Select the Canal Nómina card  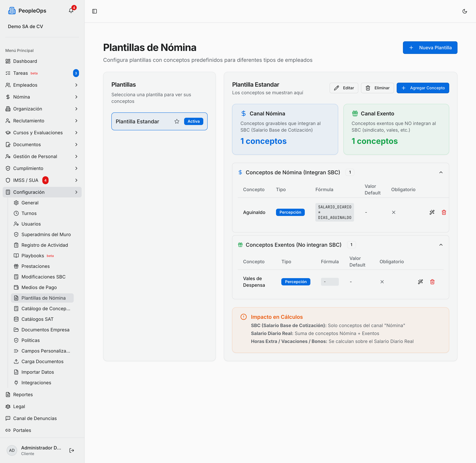tap(285, 129)
